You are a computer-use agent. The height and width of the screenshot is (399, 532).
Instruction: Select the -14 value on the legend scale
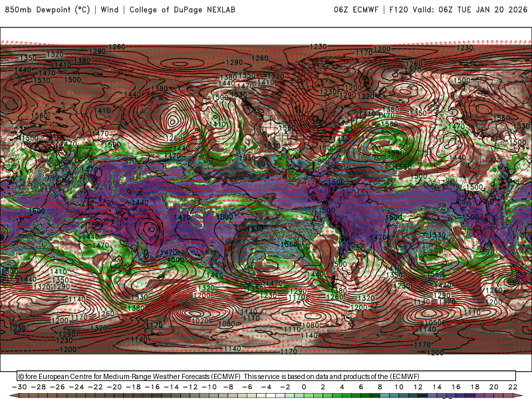172,387
